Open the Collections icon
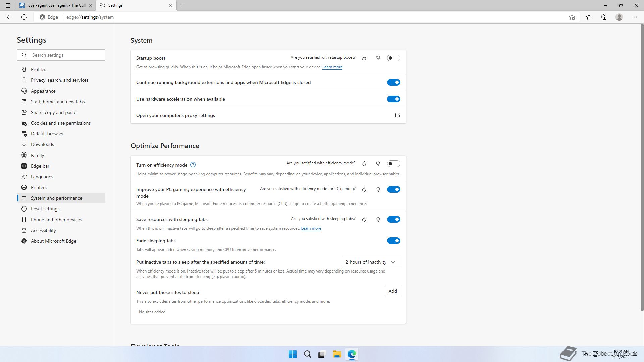644x362 pixels. pyautogui.click(x=604, y=17)
